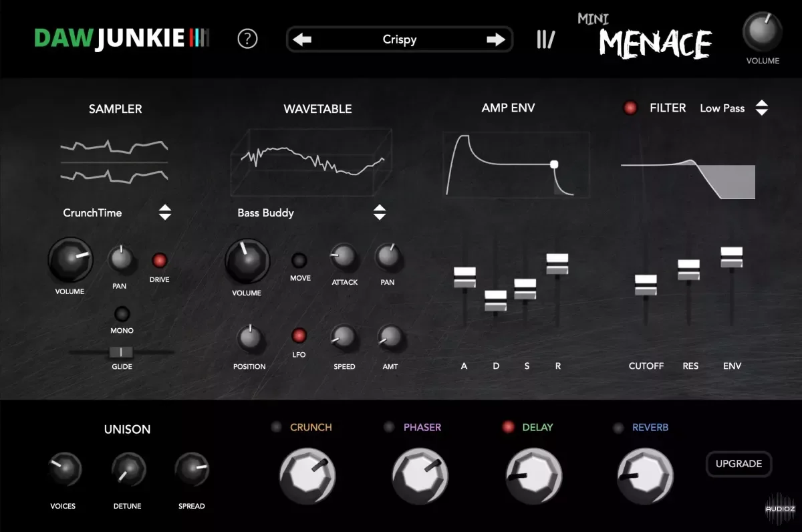The height and width of the screenshot is (532, 802).
Task: Click the Glide slider handle
Action: pos(122,352)
